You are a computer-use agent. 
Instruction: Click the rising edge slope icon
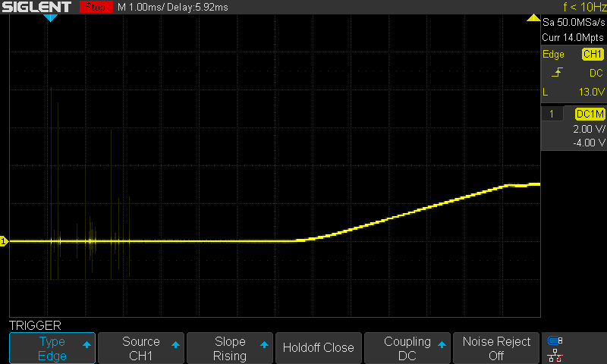point(557,72)
